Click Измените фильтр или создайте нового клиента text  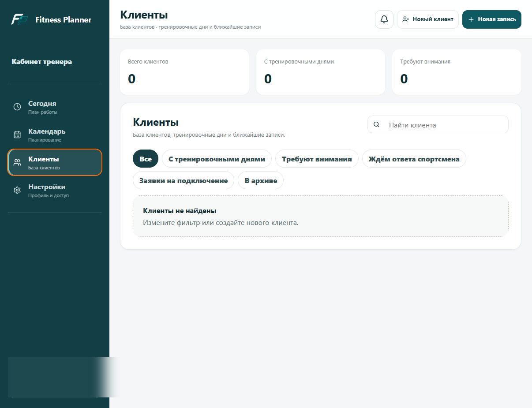[x=221, y=222]
